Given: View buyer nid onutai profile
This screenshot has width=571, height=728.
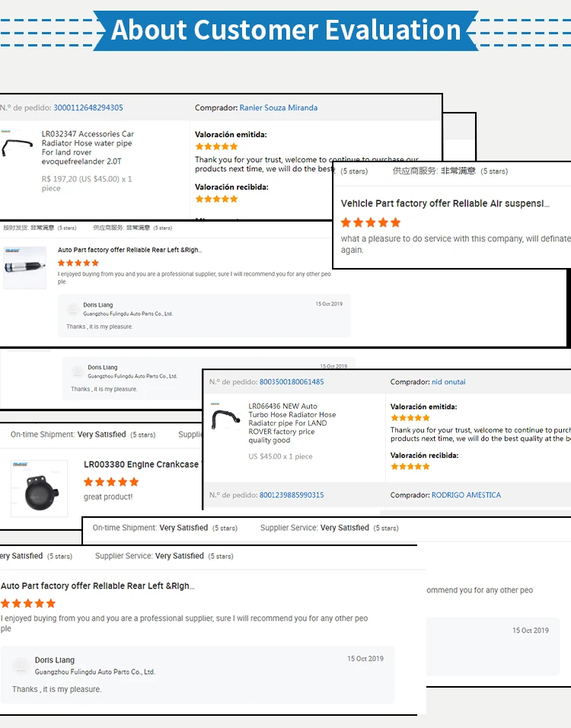Looking at the screenshot, I should 448,382.
